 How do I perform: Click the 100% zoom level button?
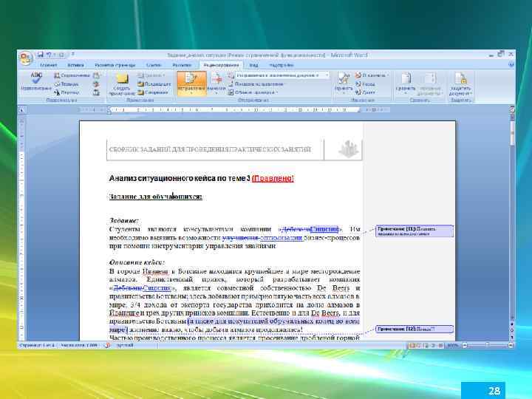coord(452,345)
